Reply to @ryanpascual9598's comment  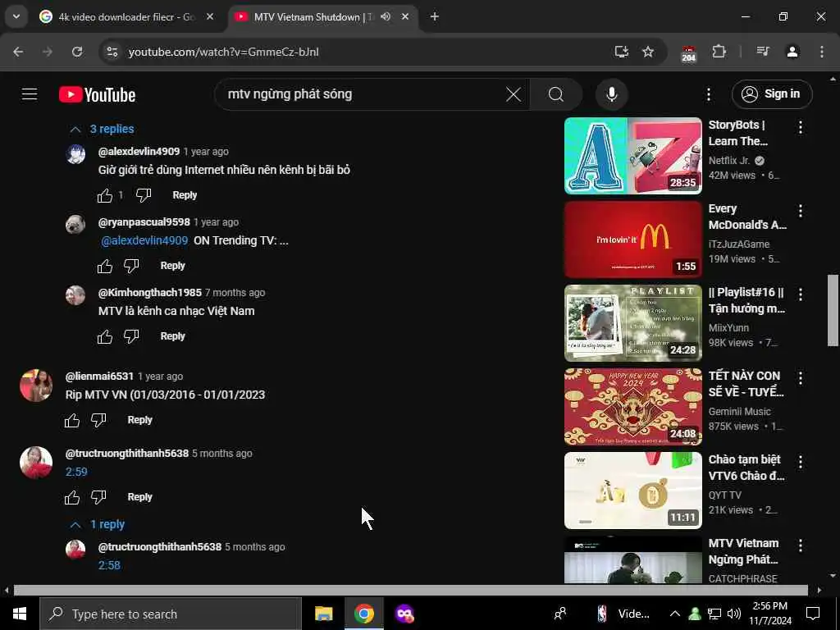click(172, 266)
